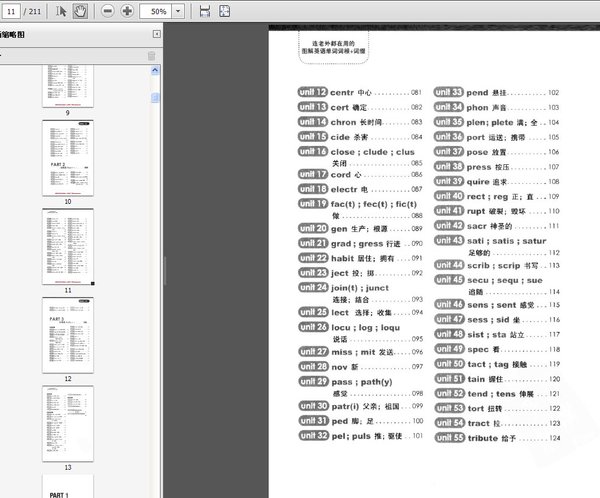Click the zoom out minus button
600x498 pixels.
pyautogui.click(x=105, y=11)
